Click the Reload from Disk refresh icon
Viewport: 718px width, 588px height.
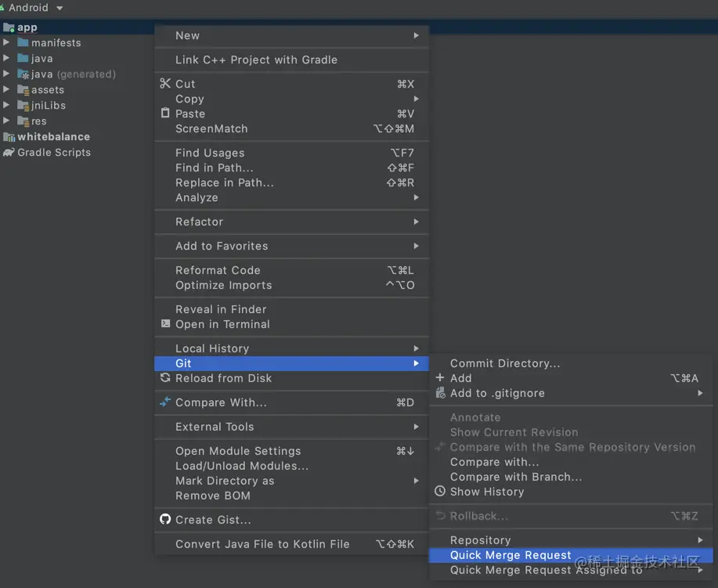pyautogui.click(x=165, y=378)
